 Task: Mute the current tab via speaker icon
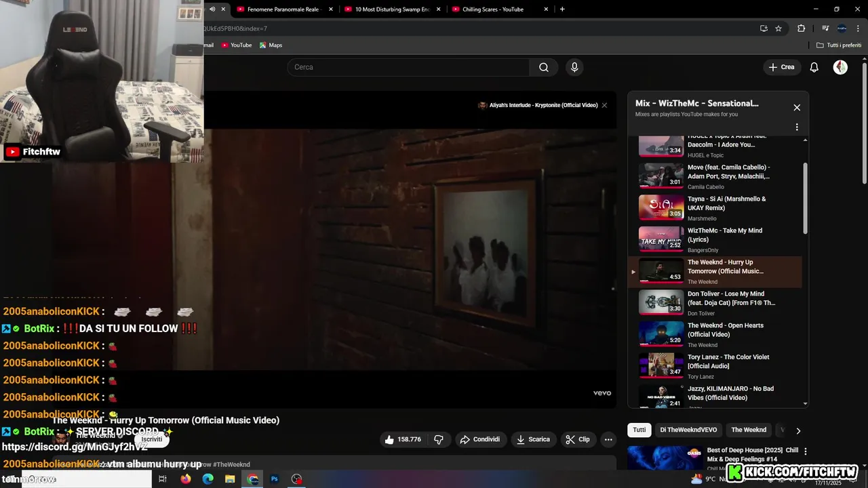(212, 9)
